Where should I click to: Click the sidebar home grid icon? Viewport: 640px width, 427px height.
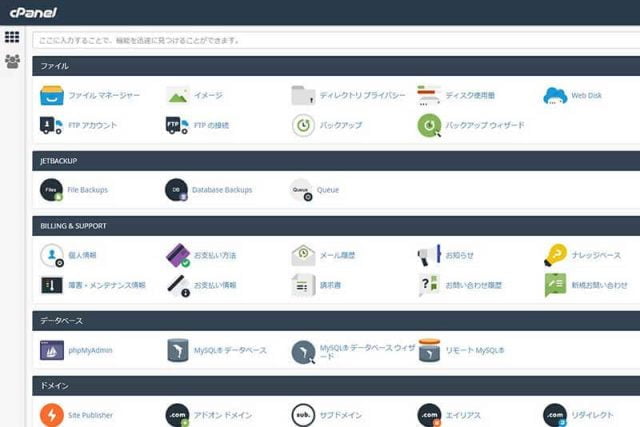12,37
